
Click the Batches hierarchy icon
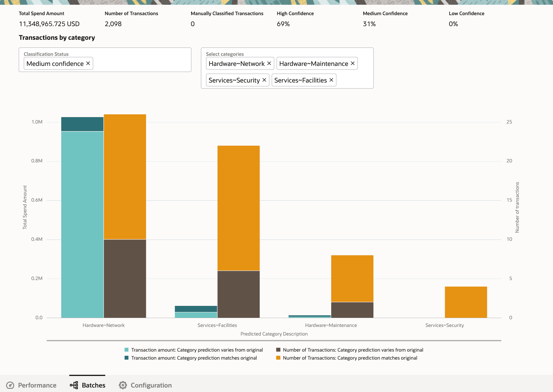74,385
